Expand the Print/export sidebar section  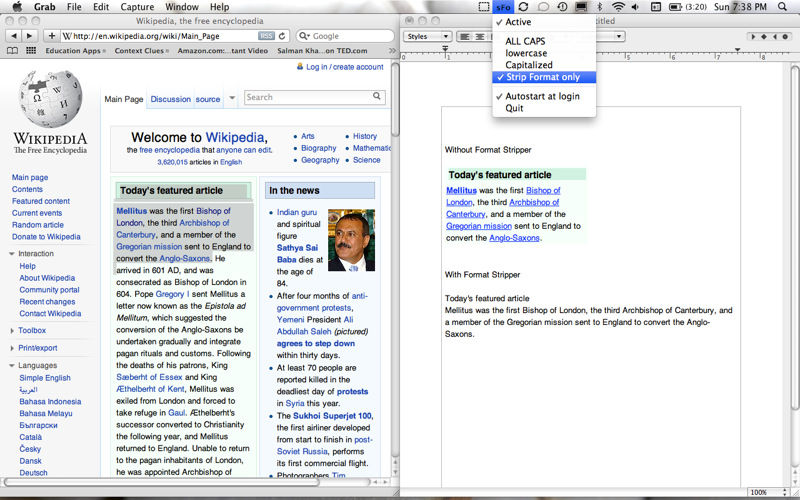click(x=12, y=348)
